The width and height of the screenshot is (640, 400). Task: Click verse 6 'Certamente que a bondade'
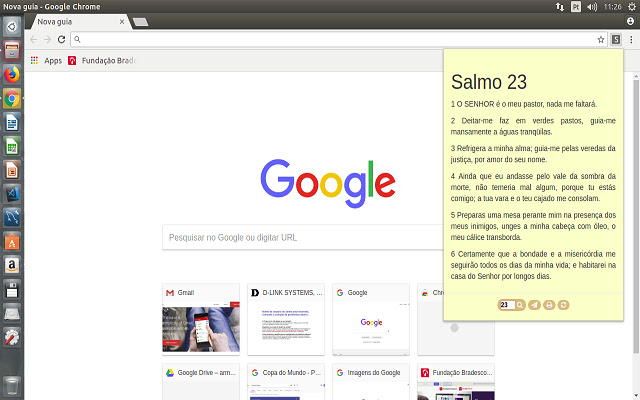click(x=533, y=265)
